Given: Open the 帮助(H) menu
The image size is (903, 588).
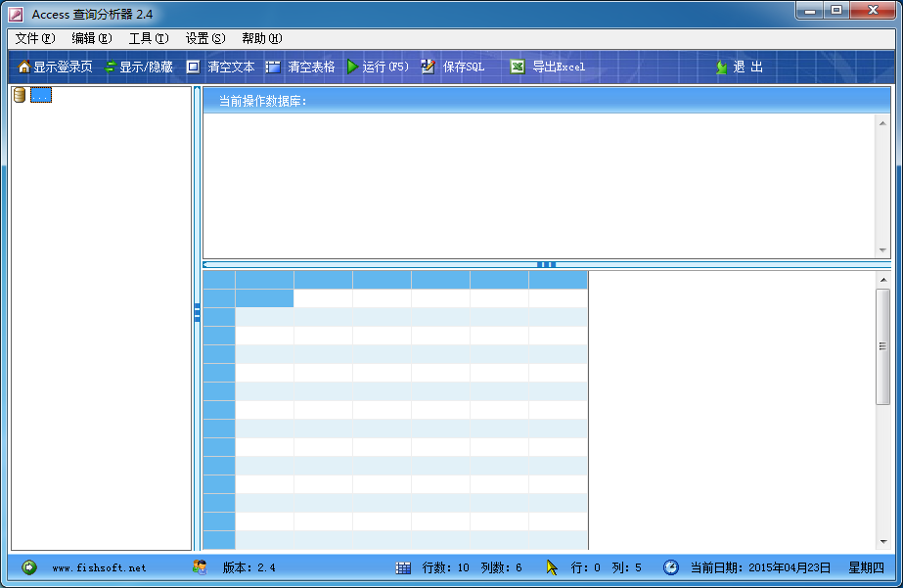Looking at the screenshot, I should pyautogui.click(x=262, y=38).
